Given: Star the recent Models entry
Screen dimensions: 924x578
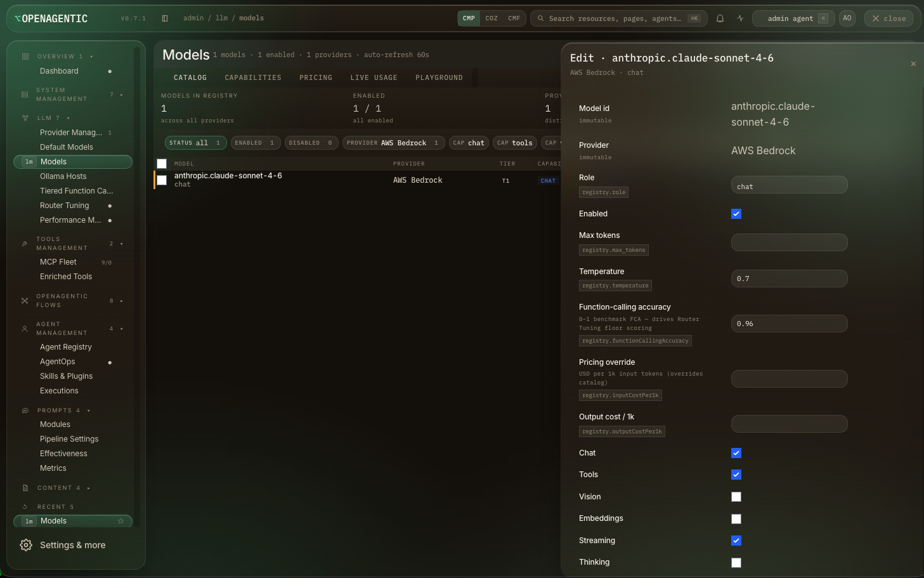Looking at the screenshot, I should pyautogui.click(x=120, y=521).
